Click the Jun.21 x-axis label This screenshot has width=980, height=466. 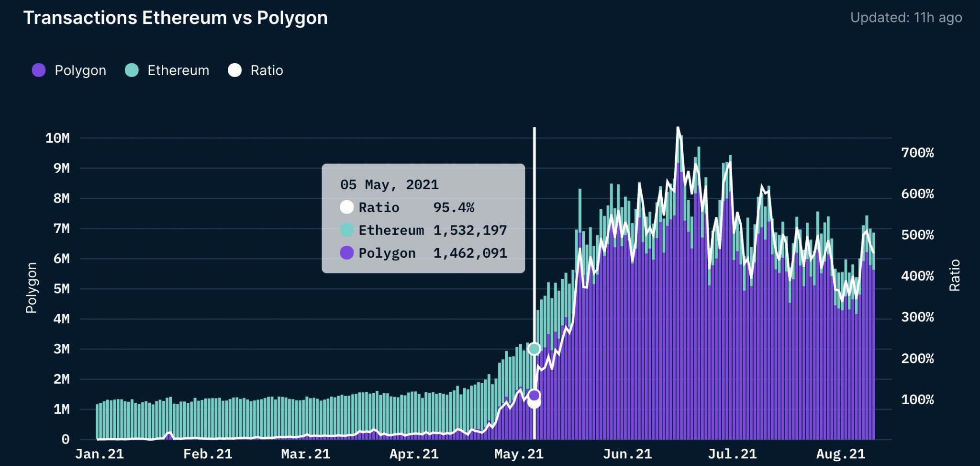[x=627, y=454]
